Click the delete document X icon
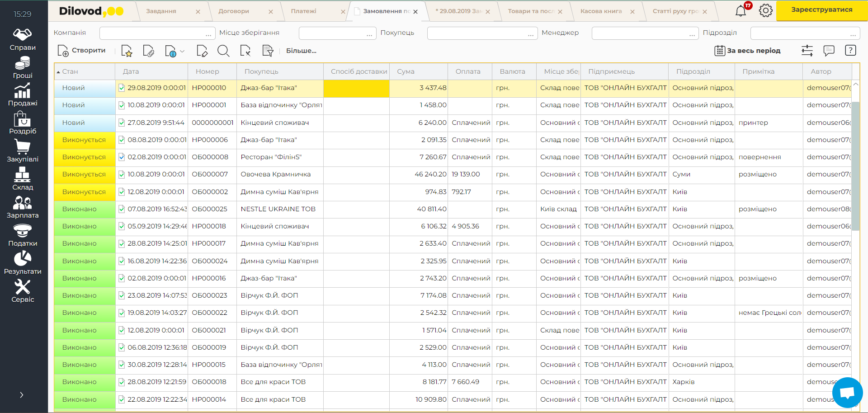The width and height of the screenshot is (868, 413). (245, 51)
